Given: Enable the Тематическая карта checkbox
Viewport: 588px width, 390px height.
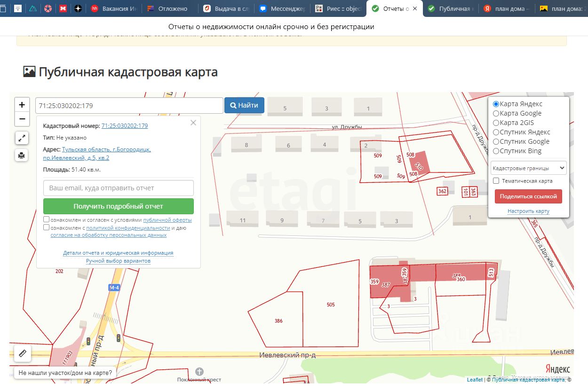Looking at the screenshot, I should [x=496, y=181].
